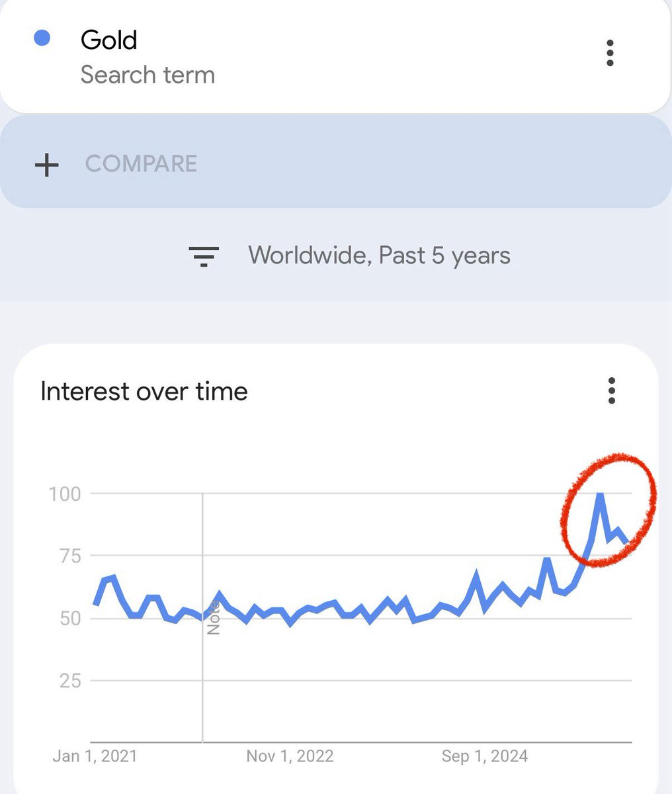Click the 25 value axis label

point(70,680)
